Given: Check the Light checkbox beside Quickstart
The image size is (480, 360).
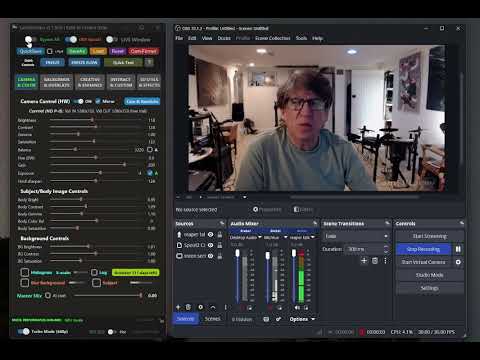Looking at the screenshot, I should [x=50, y=51].
